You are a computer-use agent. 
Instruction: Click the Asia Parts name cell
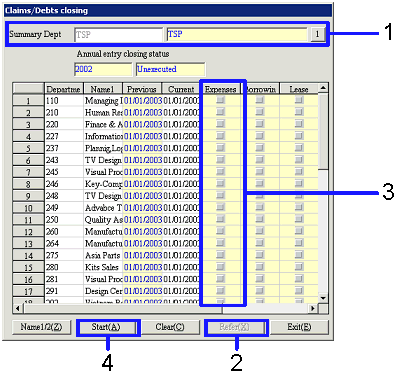click(103, 256)
